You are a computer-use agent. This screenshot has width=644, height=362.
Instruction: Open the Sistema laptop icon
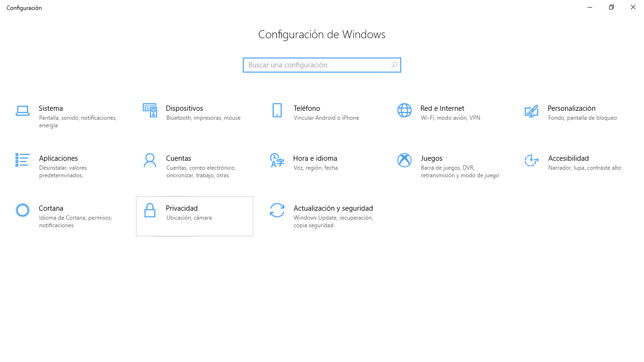23,111
